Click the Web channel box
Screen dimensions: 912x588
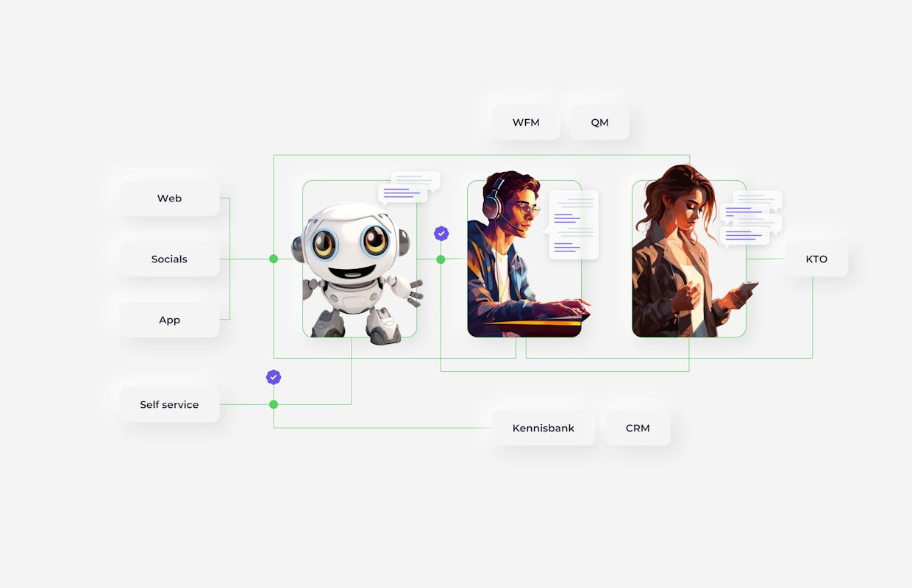click(x=169, y=198)
